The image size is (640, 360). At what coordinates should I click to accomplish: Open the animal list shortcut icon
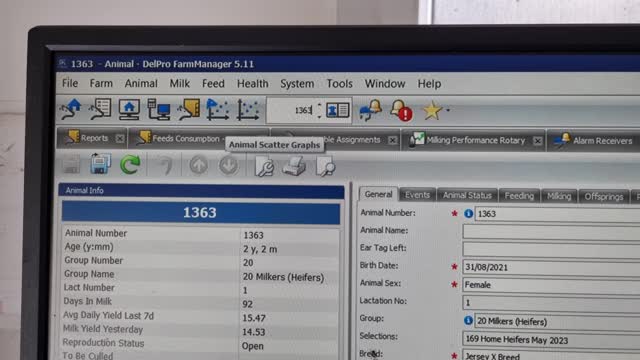coord(100,109)
